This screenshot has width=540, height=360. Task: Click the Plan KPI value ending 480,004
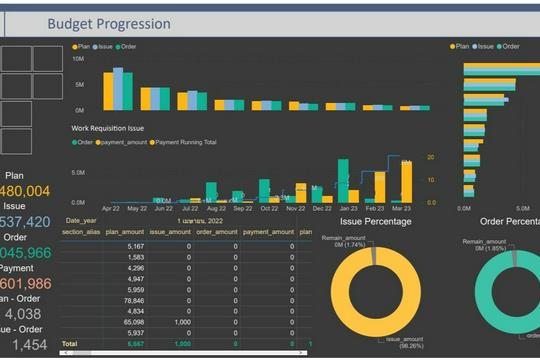pos(25,191)
